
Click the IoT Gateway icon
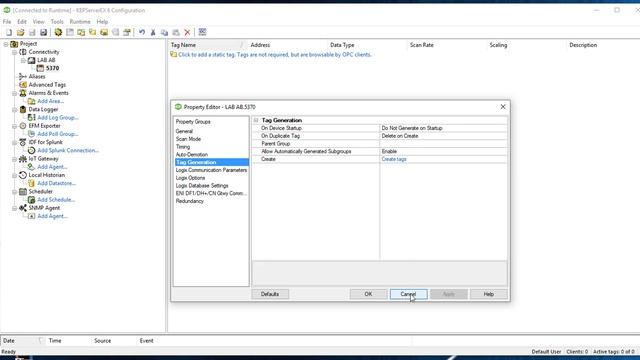tap(23, 158)
